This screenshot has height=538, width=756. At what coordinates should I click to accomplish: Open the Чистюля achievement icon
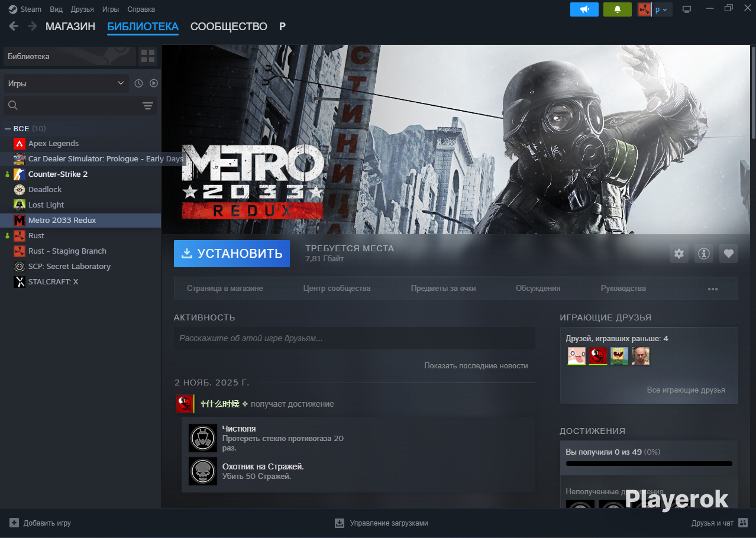click(203, 438)
